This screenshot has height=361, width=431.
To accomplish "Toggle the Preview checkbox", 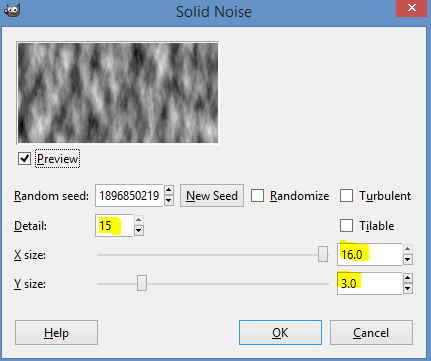I will click(24, 159).
